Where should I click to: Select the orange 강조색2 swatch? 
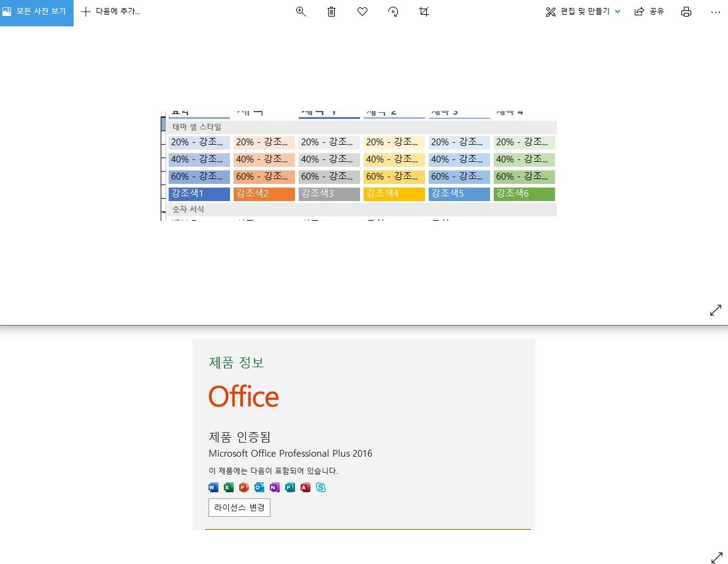coord(264,194)
